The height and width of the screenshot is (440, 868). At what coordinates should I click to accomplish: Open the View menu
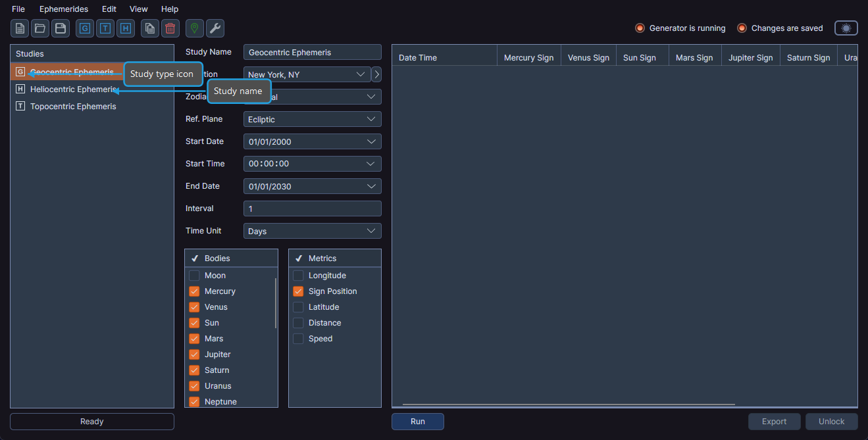pos(138,9)
